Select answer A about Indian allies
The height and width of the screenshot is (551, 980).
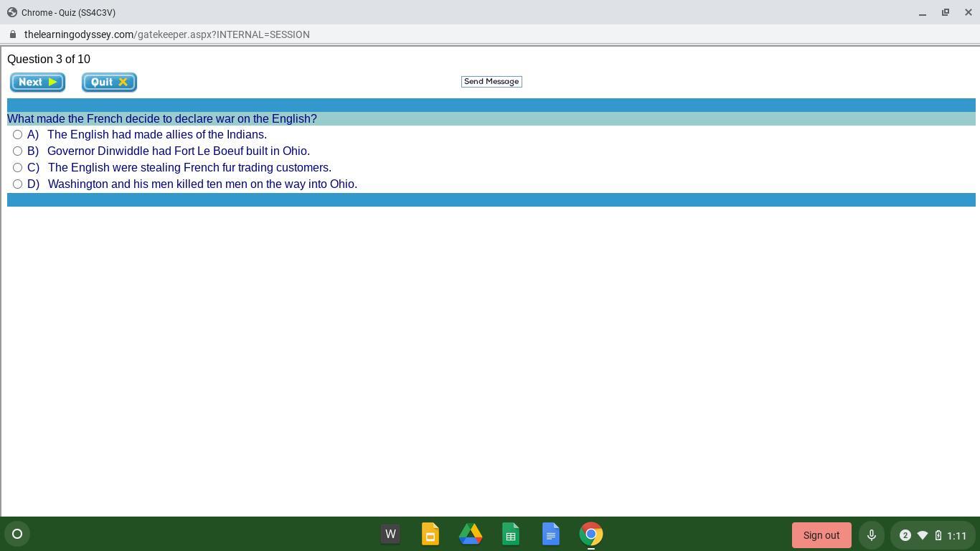[18, 135]
